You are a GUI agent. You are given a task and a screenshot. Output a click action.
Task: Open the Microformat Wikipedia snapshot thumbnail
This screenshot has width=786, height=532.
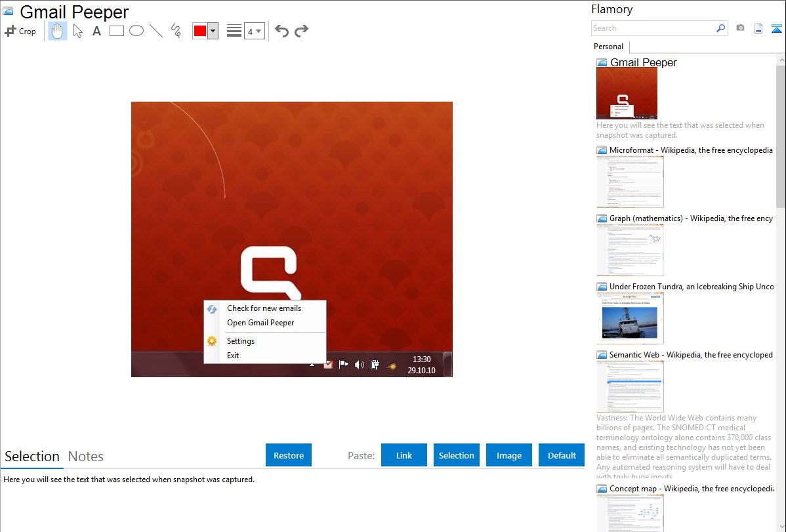630,182
